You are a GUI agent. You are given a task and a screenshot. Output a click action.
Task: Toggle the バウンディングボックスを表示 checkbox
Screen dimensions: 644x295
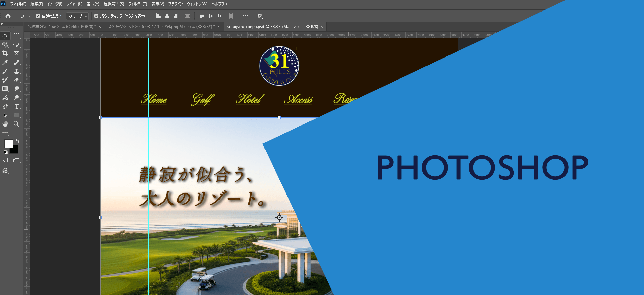[x=96, y=16]
